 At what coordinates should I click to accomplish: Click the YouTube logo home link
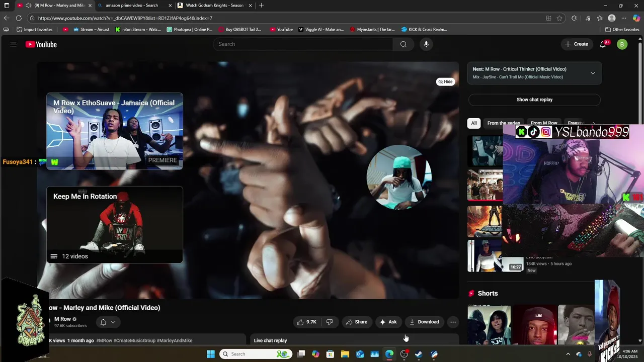click(x=41, y=44)
